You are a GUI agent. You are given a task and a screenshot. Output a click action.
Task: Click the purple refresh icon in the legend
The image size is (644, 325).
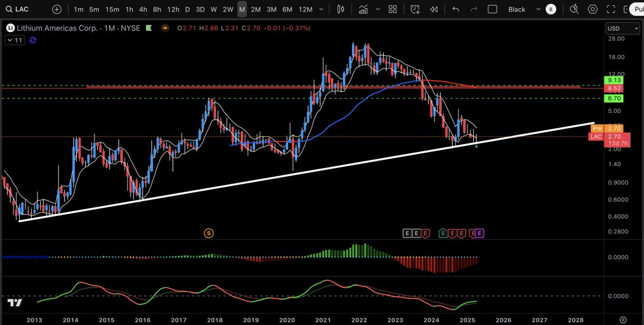pos(33,40)
